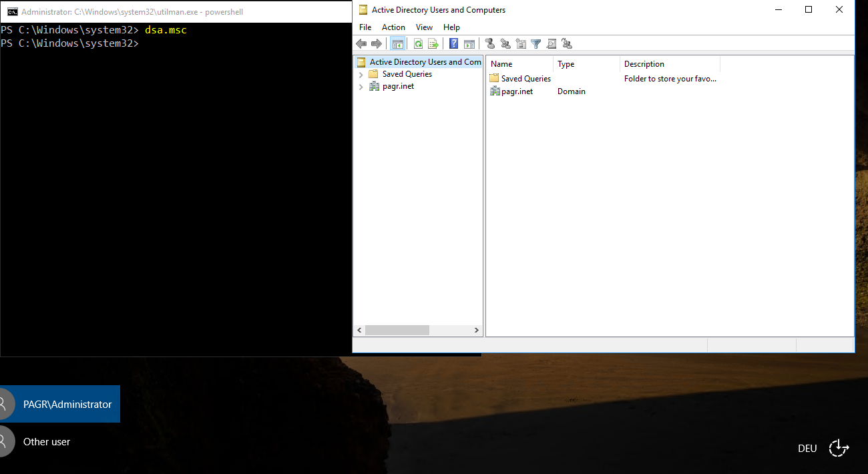
Task: Open the Action menu
Action: pos(393,27)
